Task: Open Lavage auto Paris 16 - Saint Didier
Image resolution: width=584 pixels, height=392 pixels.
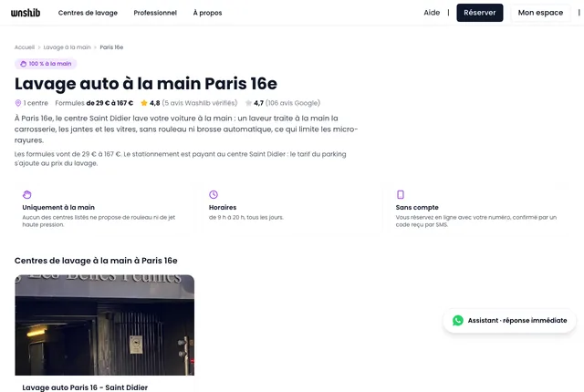Action: [x=85, y=387]
